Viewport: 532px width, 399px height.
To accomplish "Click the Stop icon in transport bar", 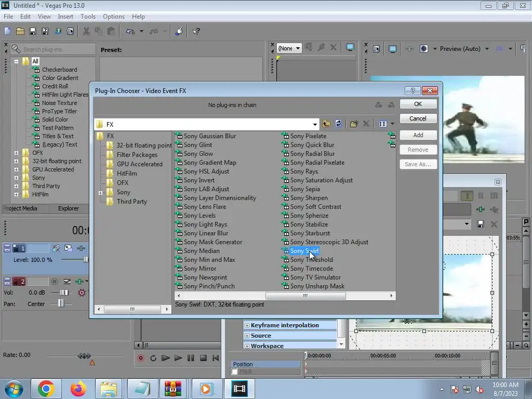I will (203, 358).
